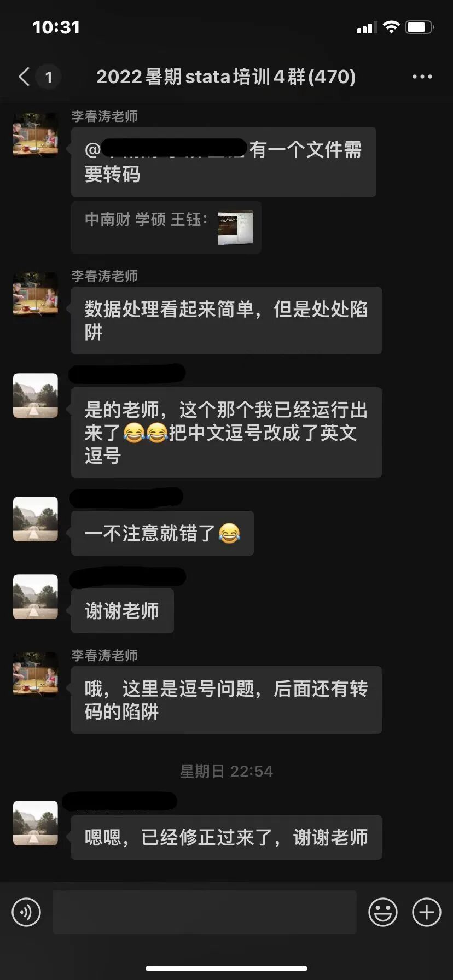Tap the message 嗯嗯，已经修正过来了，谢谢老师
The image size is (453, 980).
[x=226, y=837]
